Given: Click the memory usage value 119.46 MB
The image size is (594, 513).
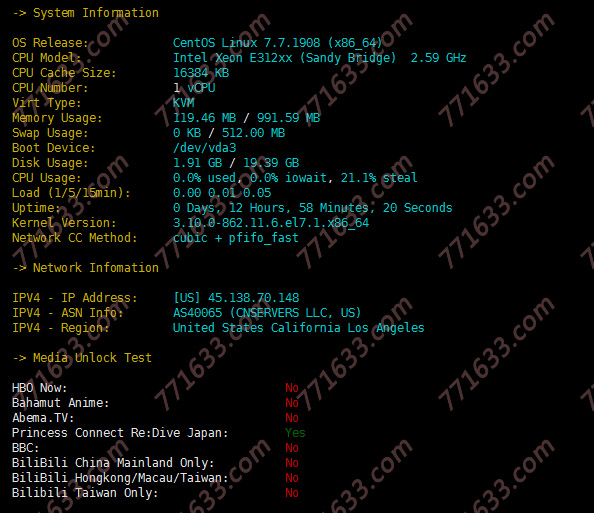Looking at the screenshot, I should click(x=205, y=118).
